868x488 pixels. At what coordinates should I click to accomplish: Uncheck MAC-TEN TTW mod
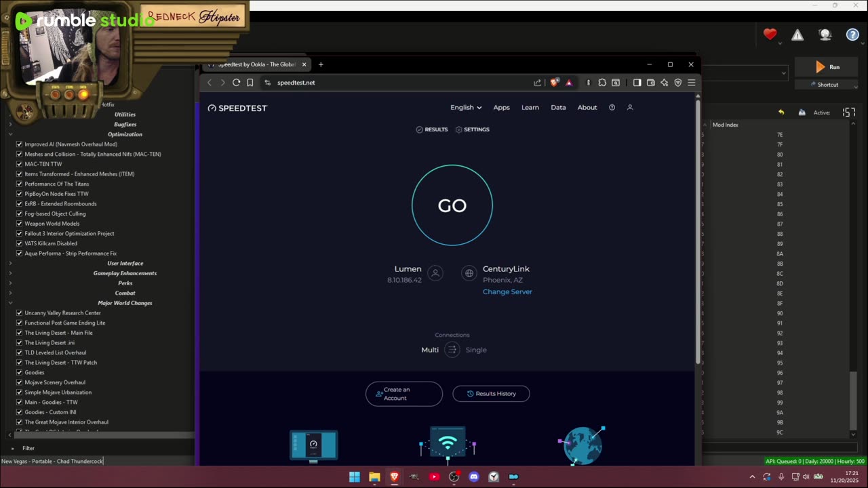(19, 164)
